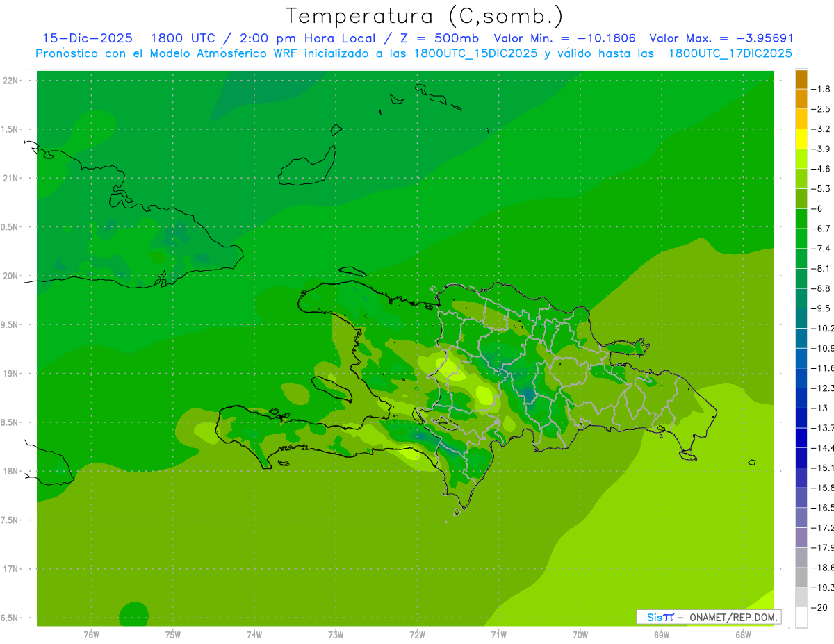This screenshot has height=644, width=834.
Task: Click the "-8.8" colorbar value
Action: (x=820, y=288)
